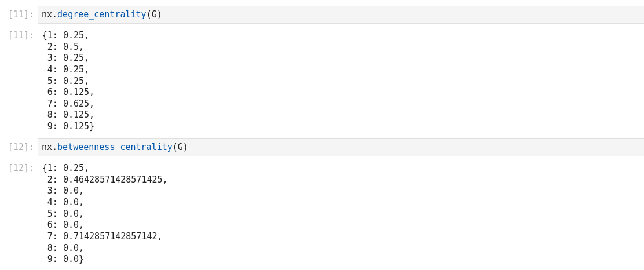
Task: Click the betweenness value 0.7142857142857142
Action: (x=112, y=236)
